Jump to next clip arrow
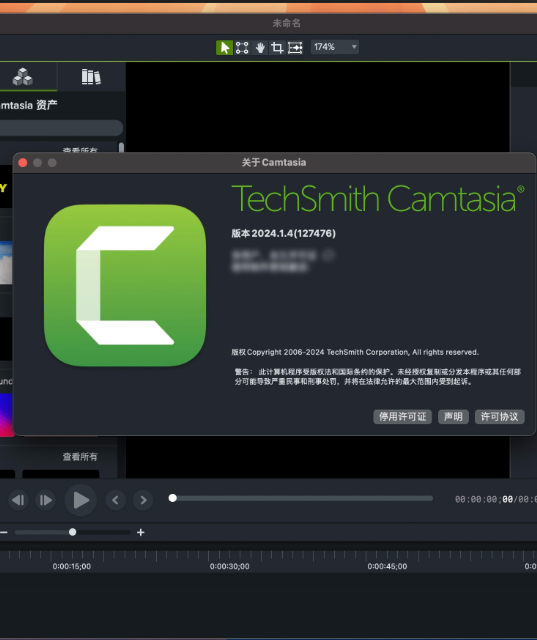The image size is (537, 640). coord(143,500)
